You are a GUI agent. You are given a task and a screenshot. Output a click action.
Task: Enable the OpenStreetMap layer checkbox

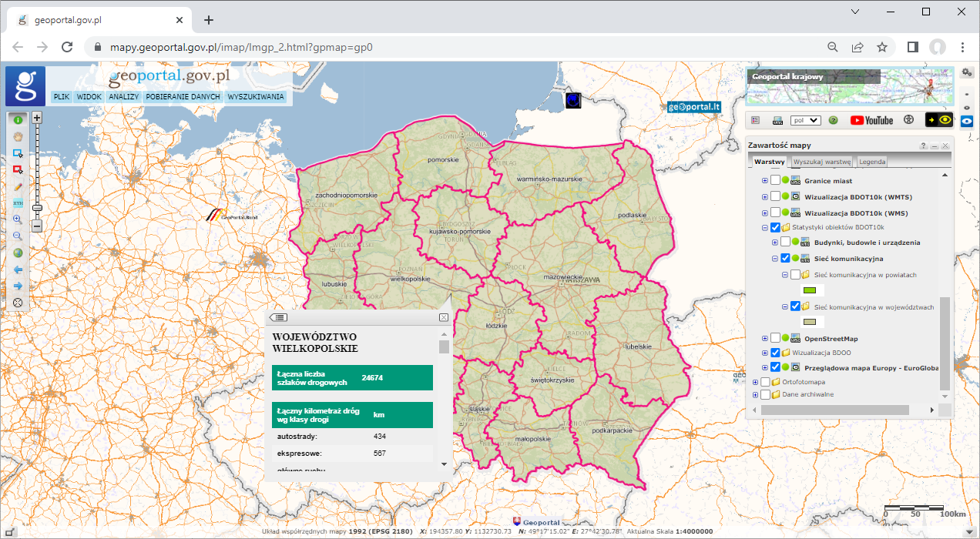coord(776,339)
